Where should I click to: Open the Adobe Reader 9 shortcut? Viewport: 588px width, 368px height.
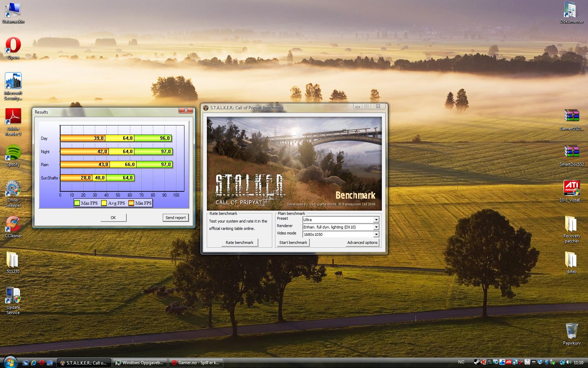[x=13, y=122]
